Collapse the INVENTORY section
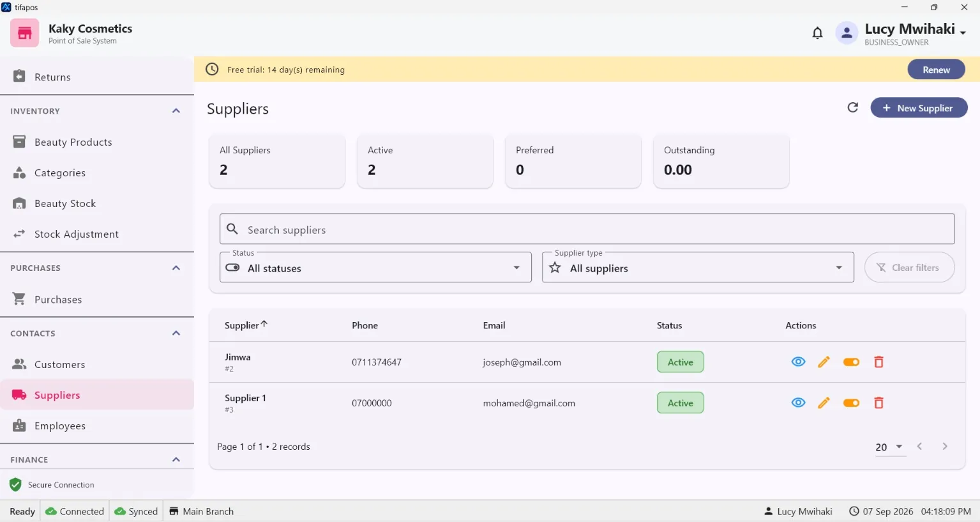 click(176, 111)
